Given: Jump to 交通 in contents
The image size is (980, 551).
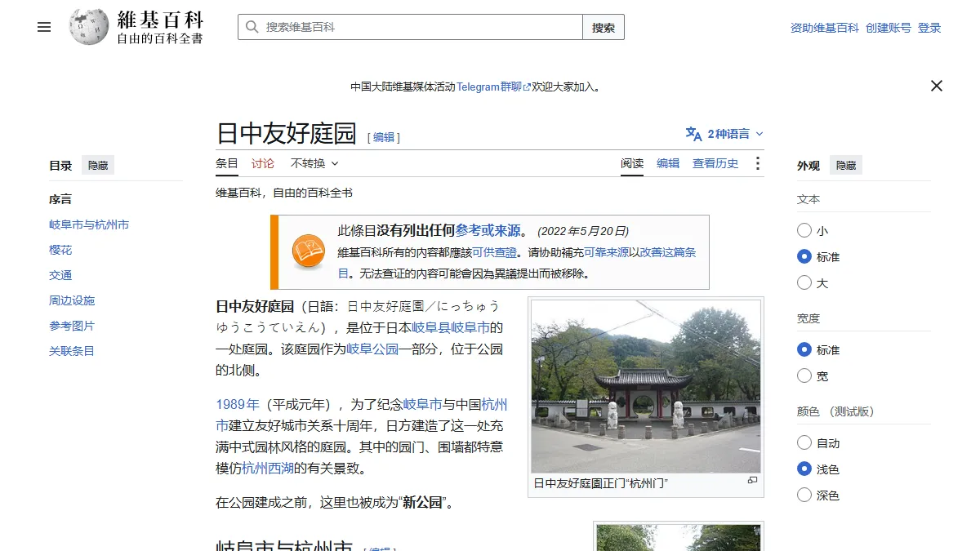Looking at the screenshot, I should point(60,275).
